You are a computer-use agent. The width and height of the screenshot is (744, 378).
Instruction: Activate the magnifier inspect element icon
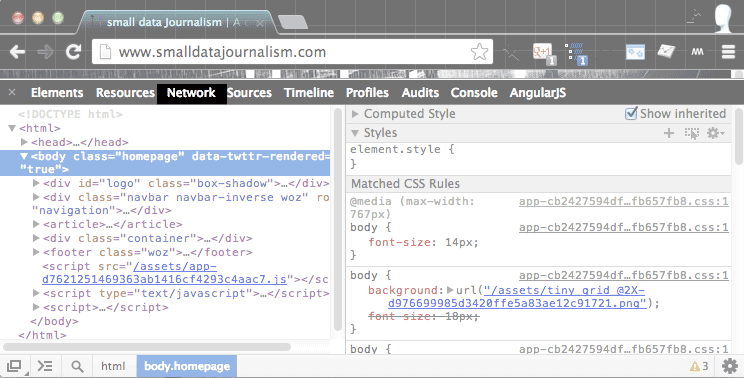[77, 366]
